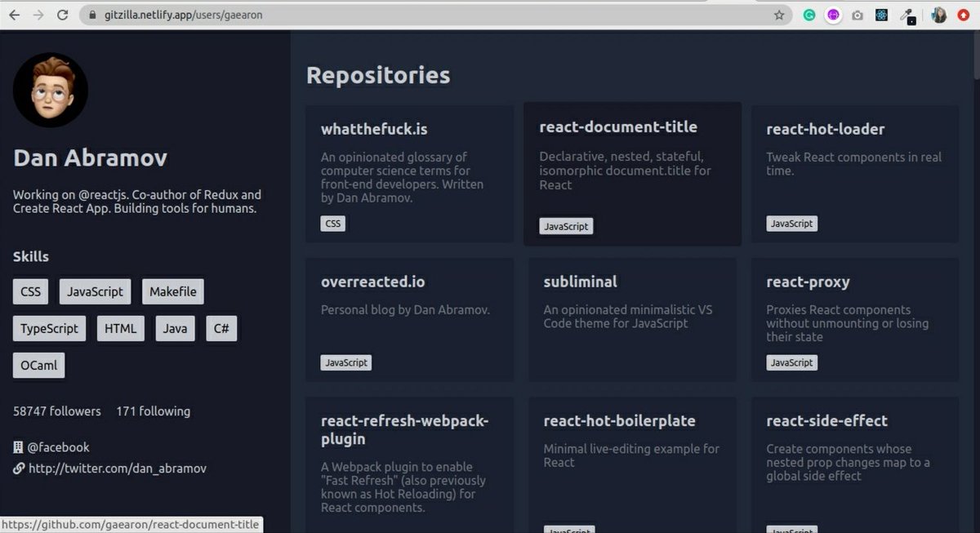Reload the page with the refresh icon

click(x=62, y=15)
